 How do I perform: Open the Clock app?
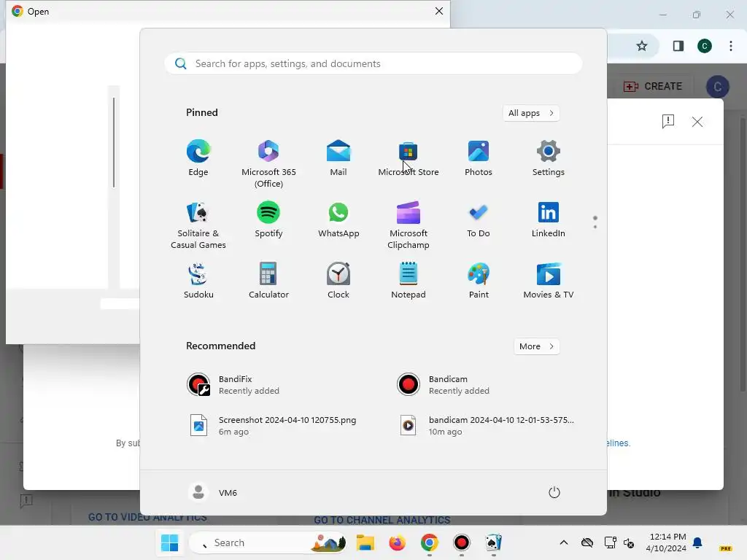click(x=338, y=281)
